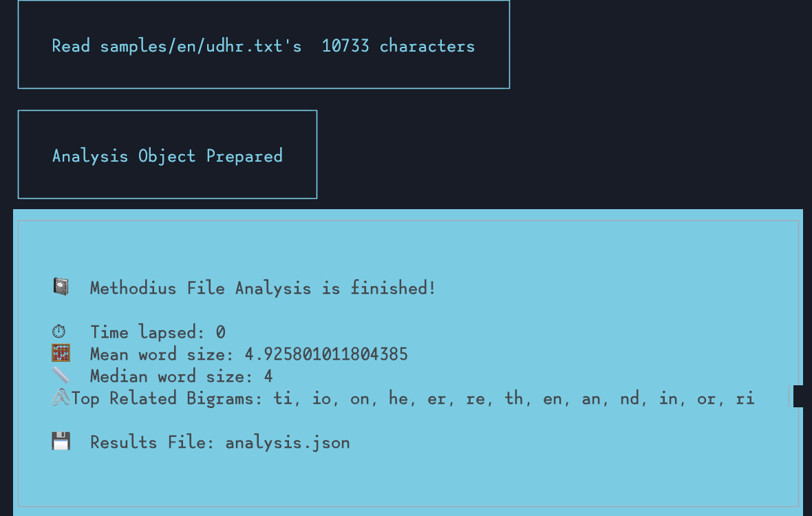Click the notebook emoji beside Methodius File Analysis

[x=61, y=287]
